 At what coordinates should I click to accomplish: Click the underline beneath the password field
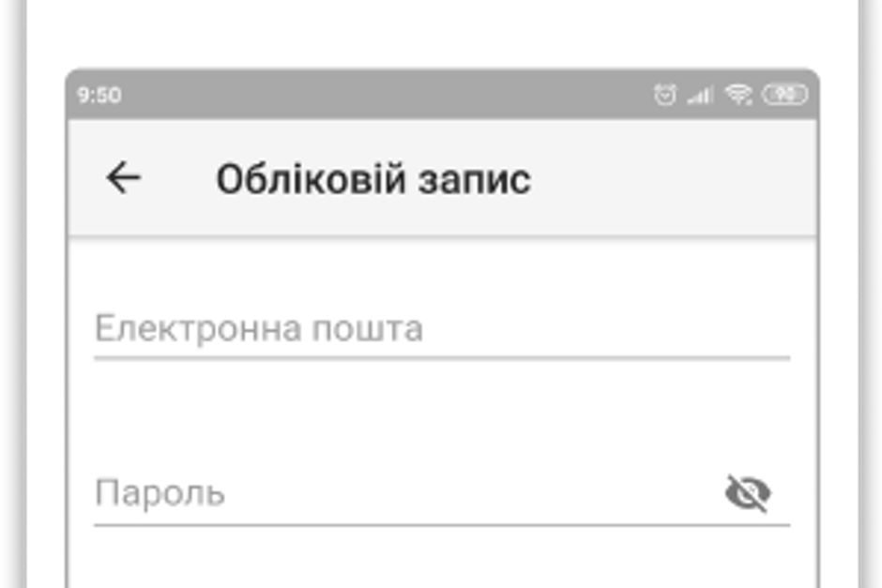(441, 525)
